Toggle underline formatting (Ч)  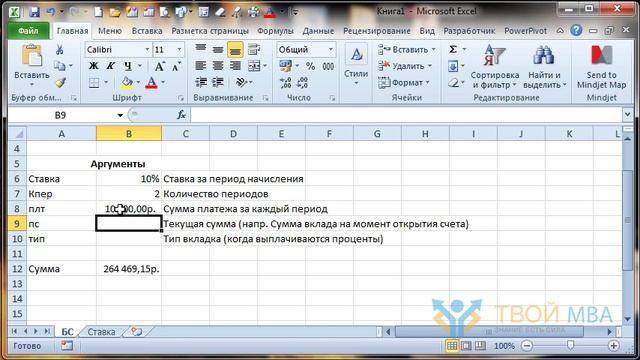click(128, 66)
